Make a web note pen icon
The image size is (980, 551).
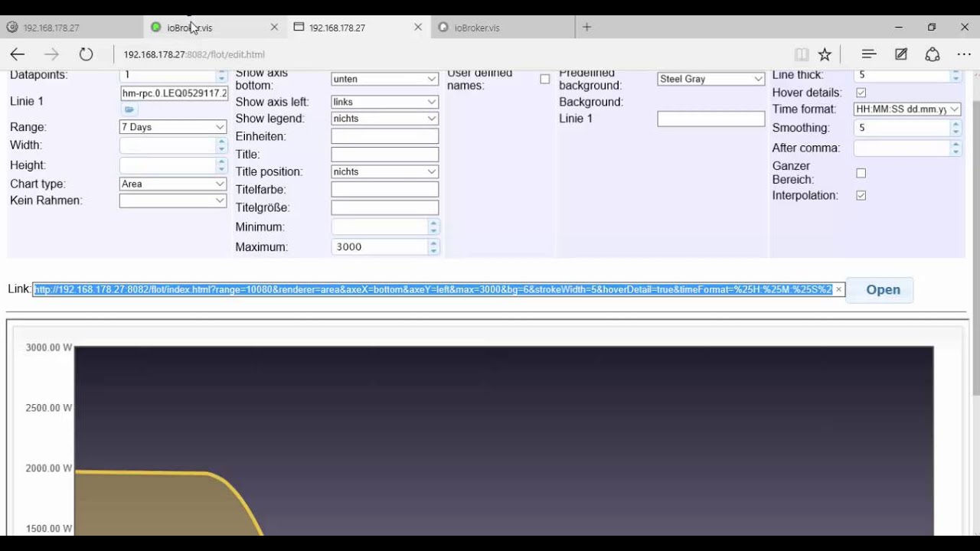tap(900, 54)
